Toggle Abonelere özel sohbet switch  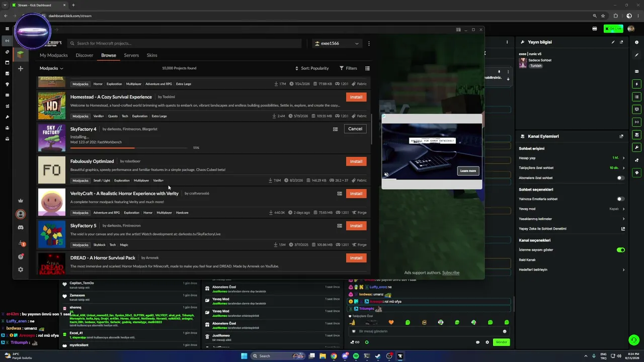(620, 178)
